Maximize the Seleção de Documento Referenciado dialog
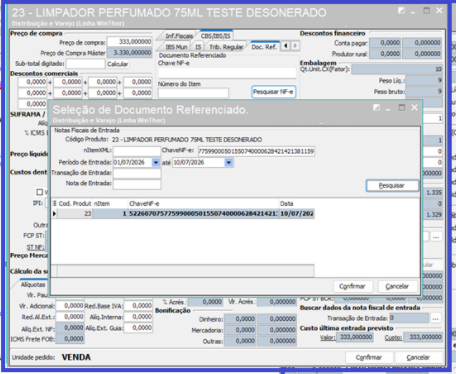The height and width of the screenshot is (374, 456). [x=402, y=108]
